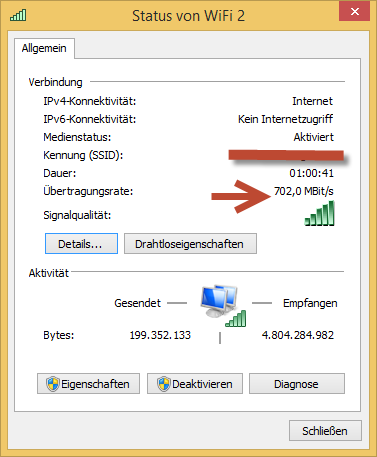
Task: Click the shield icon on Eigenschaften button
Action: (53, 384)
